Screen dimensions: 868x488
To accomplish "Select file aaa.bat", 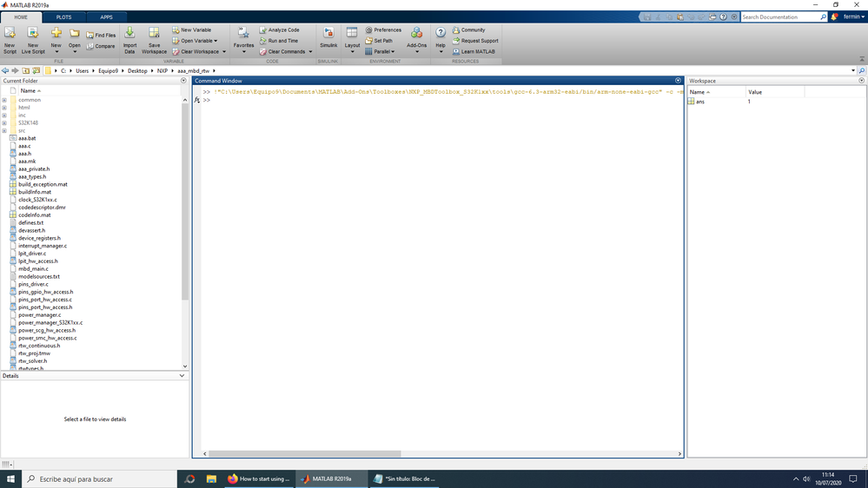I will [27, 138].
